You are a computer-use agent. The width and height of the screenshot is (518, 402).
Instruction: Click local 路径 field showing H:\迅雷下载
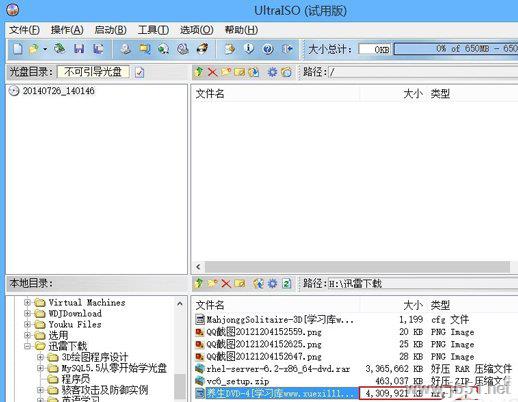click(423, 284)
